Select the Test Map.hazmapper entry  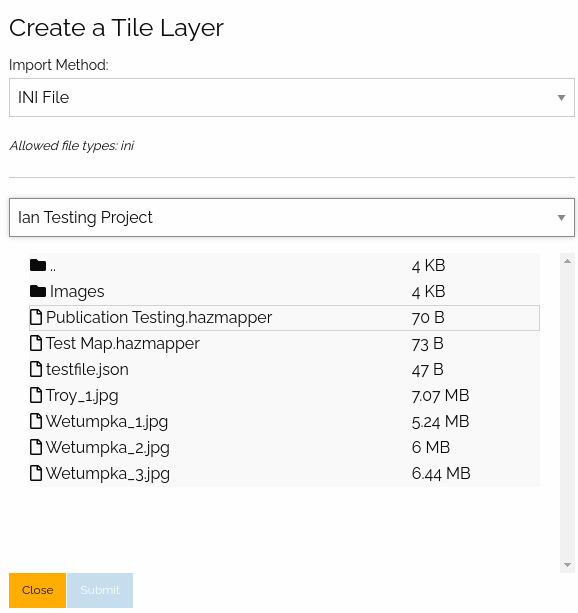pyautogui.click(x=284, y=343)
